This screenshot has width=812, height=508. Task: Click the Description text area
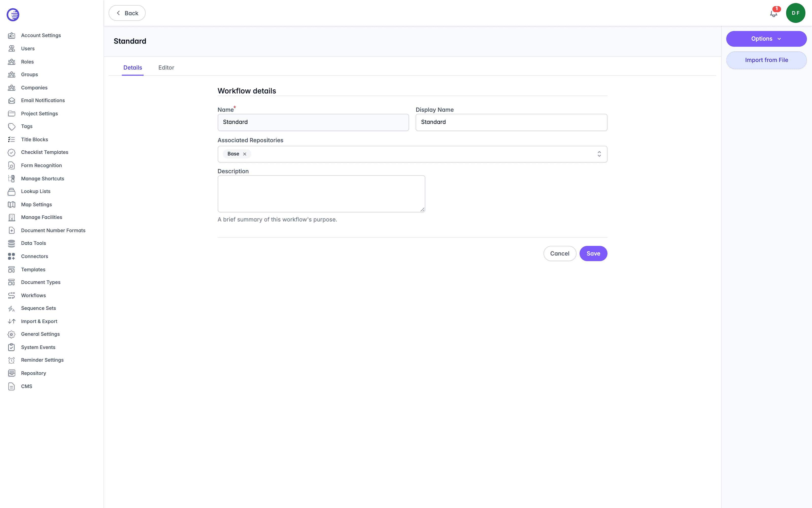coord(321,194)
